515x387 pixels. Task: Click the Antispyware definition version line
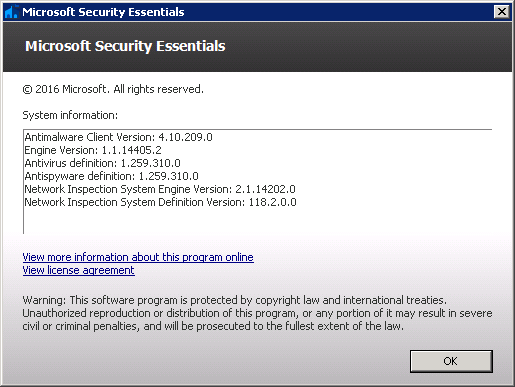click(111, 176)
